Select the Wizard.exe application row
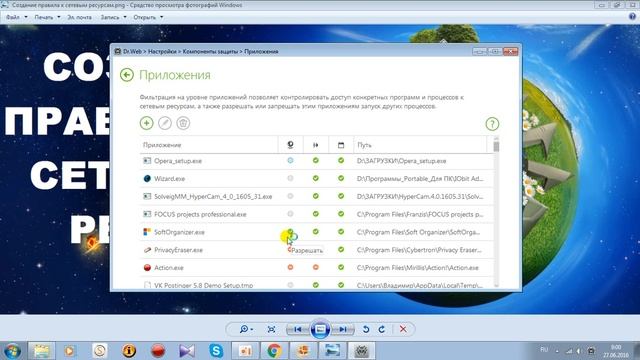Screen dimensions: 640x360 (x=316, y=179)
